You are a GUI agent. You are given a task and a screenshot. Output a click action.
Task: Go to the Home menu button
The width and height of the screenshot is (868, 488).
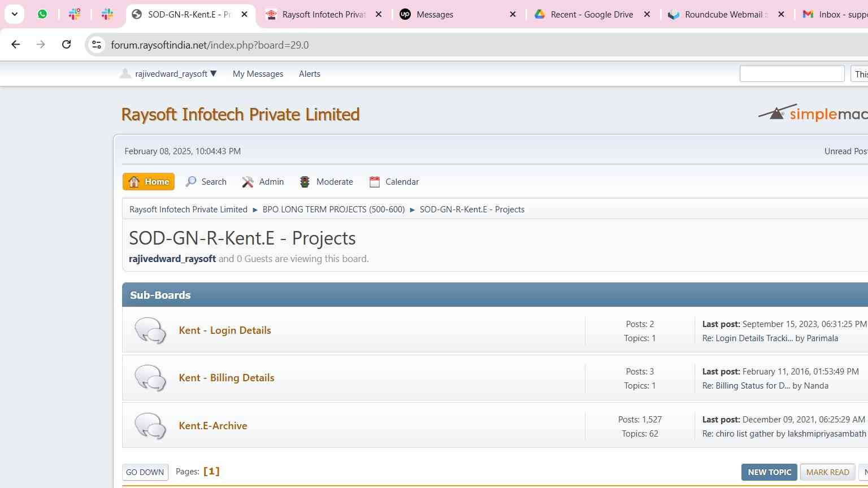(149, 182)
